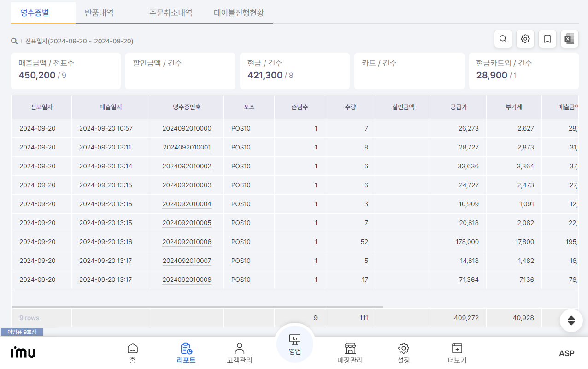
Task: Open 고객관리 in the bottom navigation
Action: click(240, 353)
